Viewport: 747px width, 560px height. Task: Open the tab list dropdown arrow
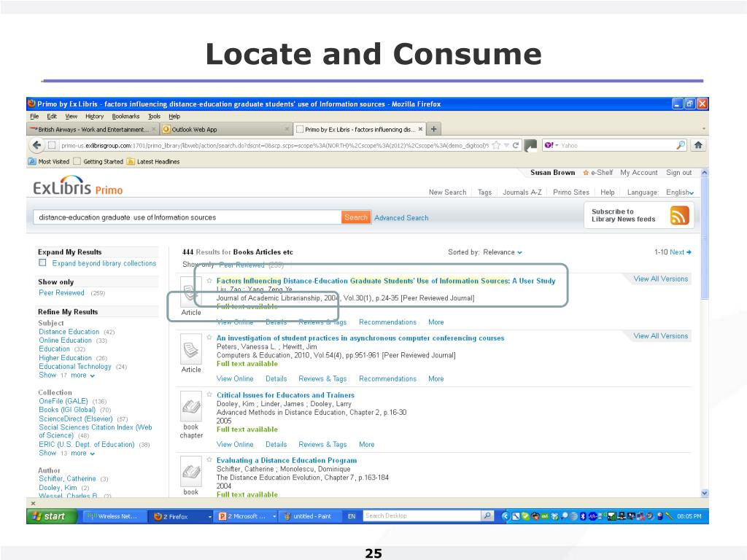(703, 129)
